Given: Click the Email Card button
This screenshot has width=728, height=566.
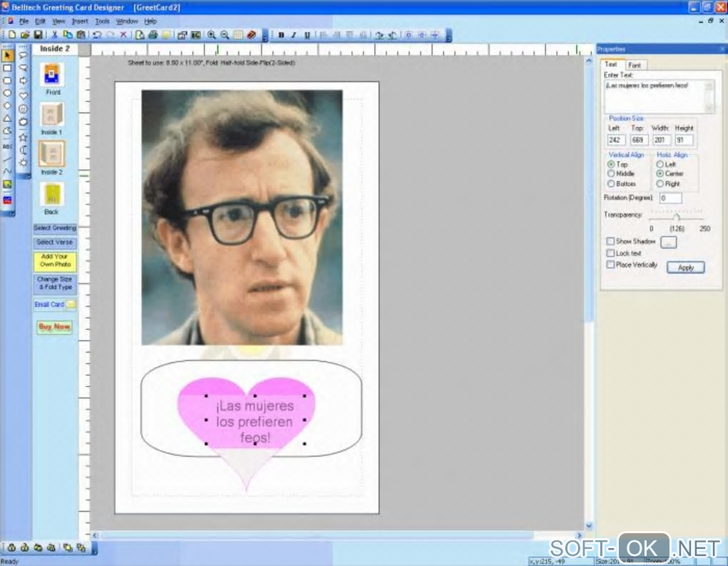Looking at the screenshot, I should tap(55, 305).
